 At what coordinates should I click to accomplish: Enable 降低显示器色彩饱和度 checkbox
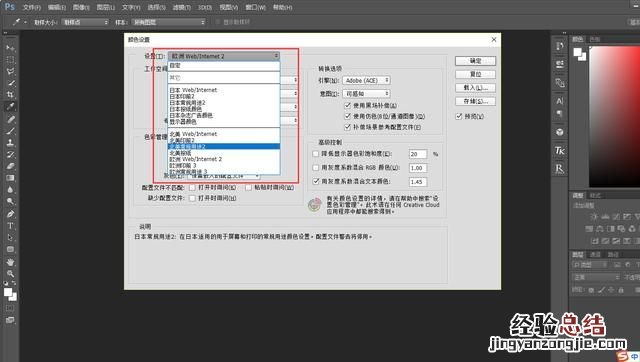tap(316, 154)
